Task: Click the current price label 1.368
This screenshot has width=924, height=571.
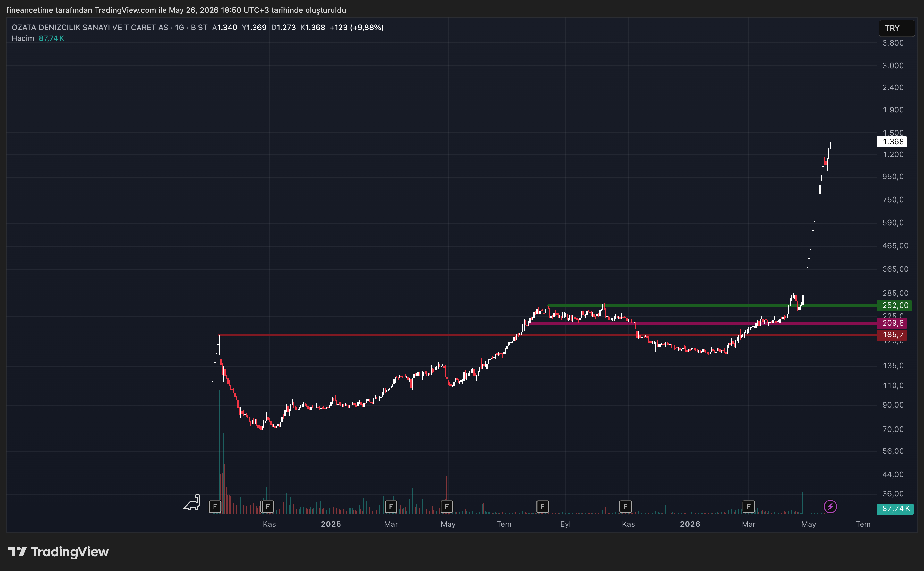Action: click(x=892, y=142)
